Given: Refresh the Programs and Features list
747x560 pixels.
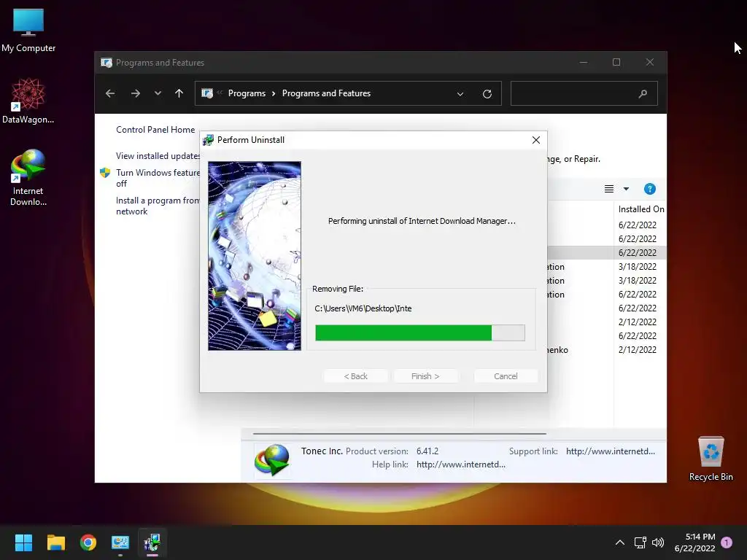Looking at the screenshot, I should (x=487, y=94).
